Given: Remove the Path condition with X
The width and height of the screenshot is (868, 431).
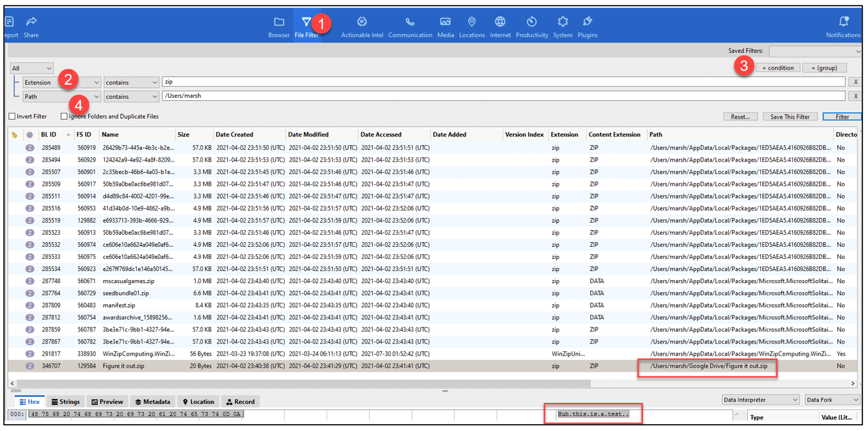Looking at the screenshot, I should [x=856, y=96].
